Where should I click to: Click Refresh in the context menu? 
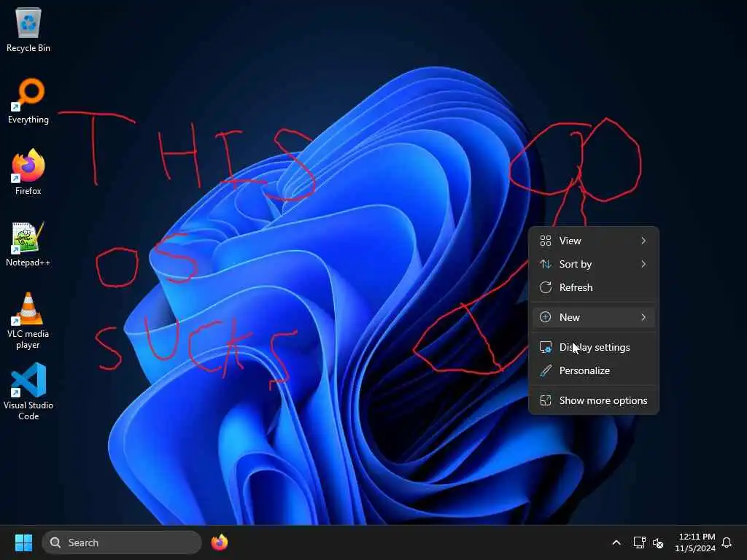(594, 287)
